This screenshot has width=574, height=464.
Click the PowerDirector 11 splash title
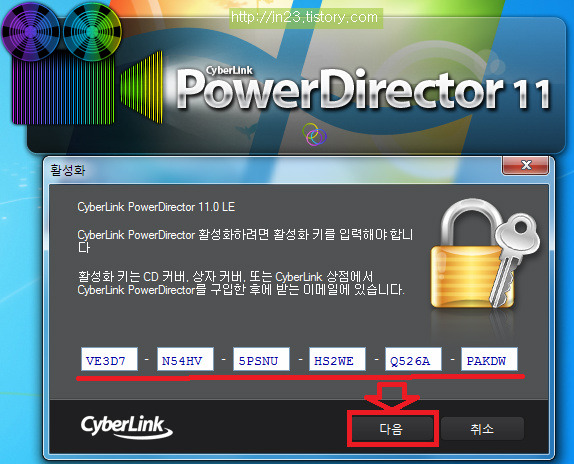coord(363,90)
